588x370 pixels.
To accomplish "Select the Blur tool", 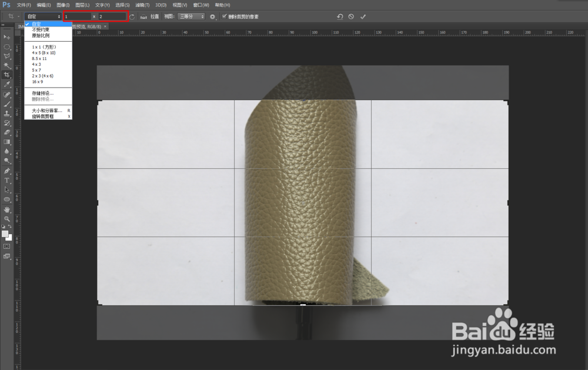I will tap(6, 151).
